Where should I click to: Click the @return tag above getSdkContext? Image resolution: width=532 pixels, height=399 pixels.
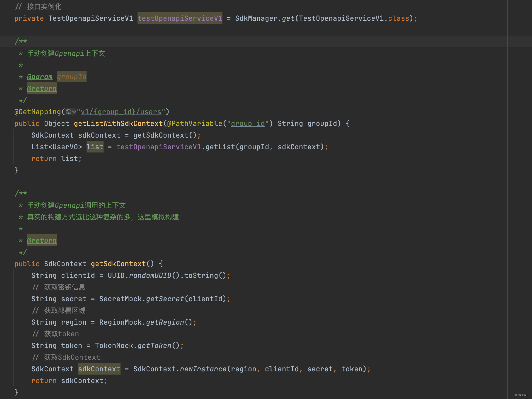click(42, 240)
